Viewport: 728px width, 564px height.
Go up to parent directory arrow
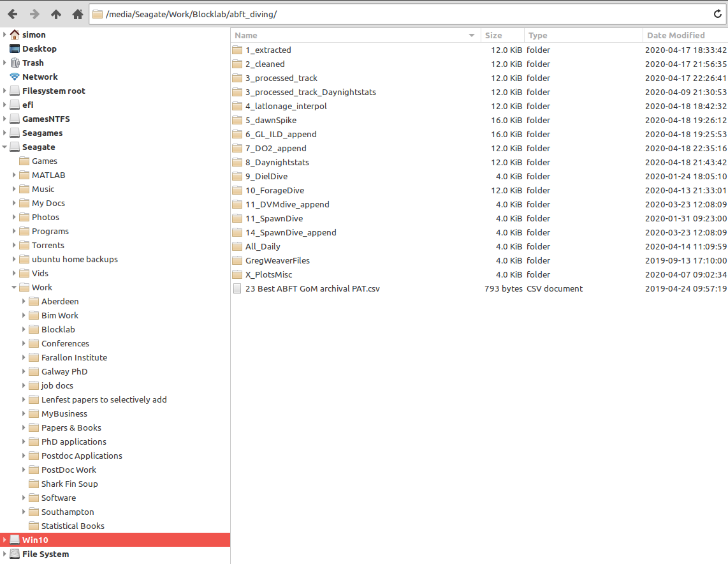[56, 14]
